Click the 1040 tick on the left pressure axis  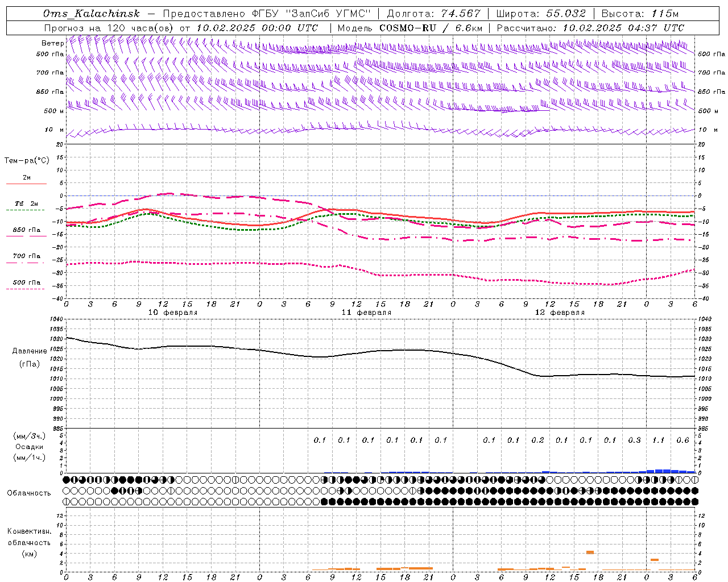55,319
